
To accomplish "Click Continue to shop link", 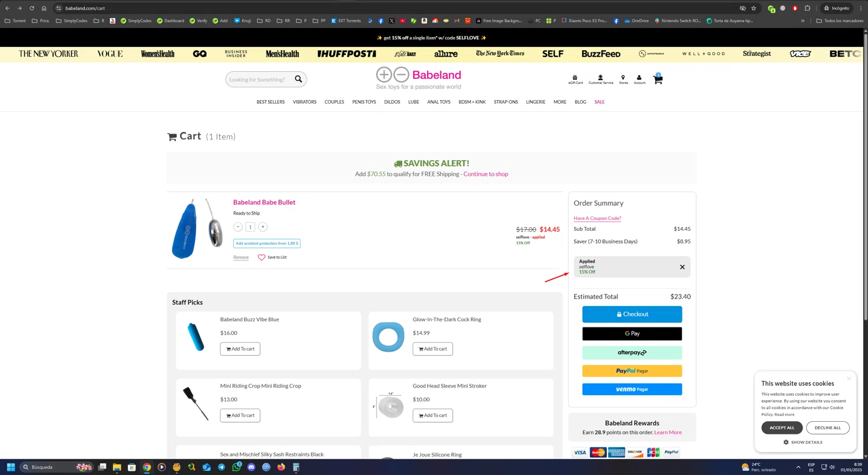I will [x=486, y=174].
